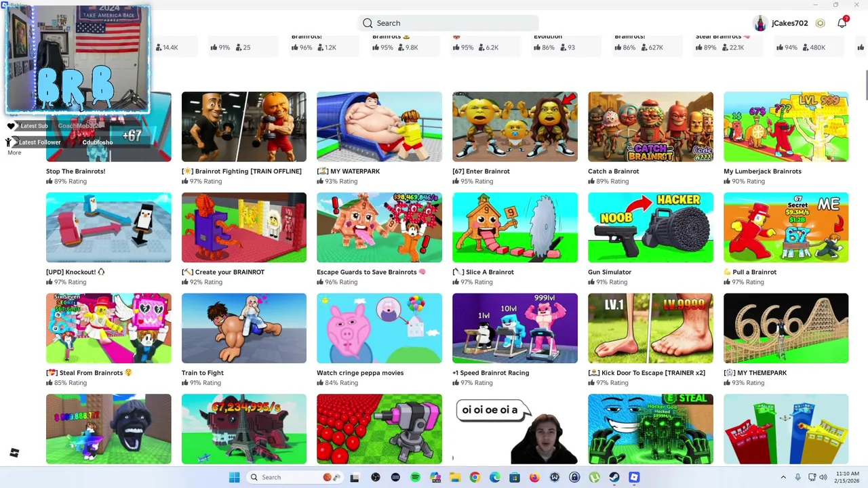Open jCakes702 profile avatar
The width and height of the screenshot is (868, 488).
(760, 23)
